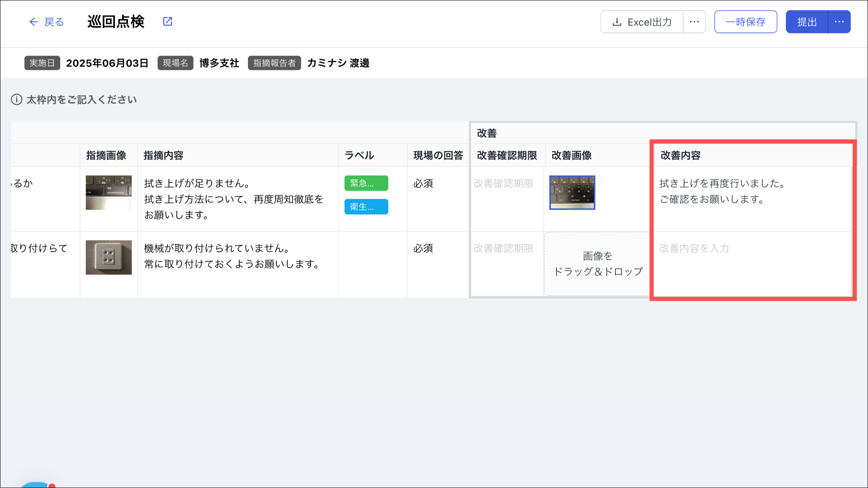The height and width of the screenshot is (488, 868).
Task: Expand the options beside 提出 button
Action: (839, 22)
